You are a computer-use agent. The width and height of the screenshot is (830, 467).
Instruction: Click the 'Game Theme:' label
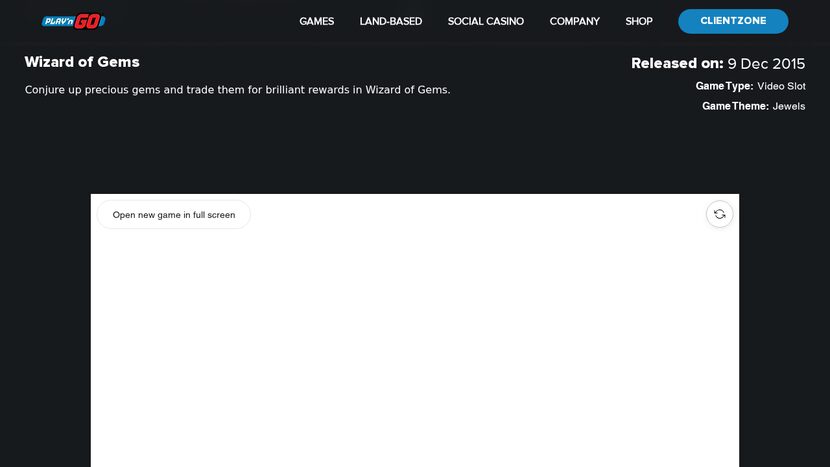point(735,106)
